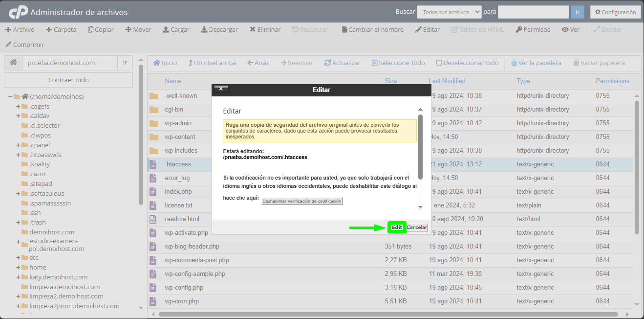The image size is (644, 319).
Task: Expand the .cpanel folder in the tree
Action: point(19,145)
